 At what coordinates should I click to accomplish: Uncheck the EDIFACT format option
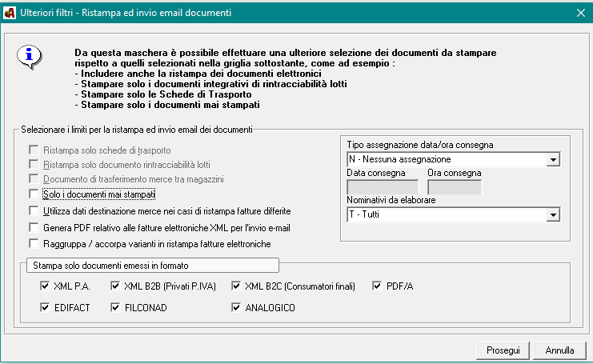pos(45,307)
